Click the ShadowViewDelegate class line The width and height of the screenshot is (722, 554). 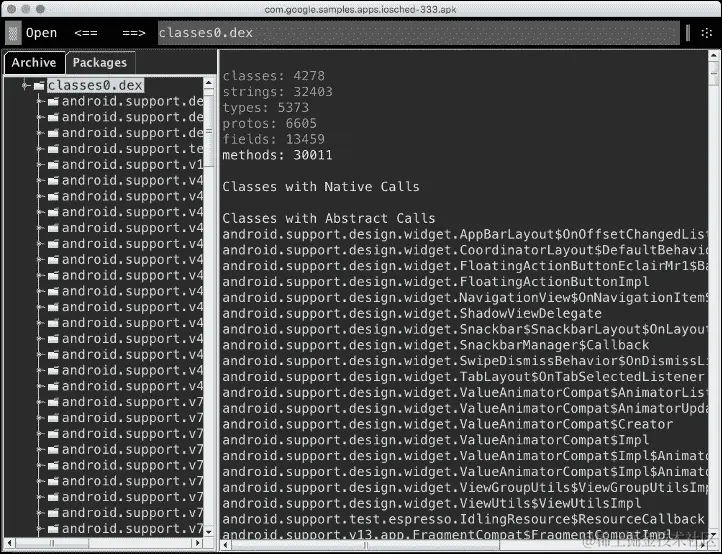[x=412, y=313]
